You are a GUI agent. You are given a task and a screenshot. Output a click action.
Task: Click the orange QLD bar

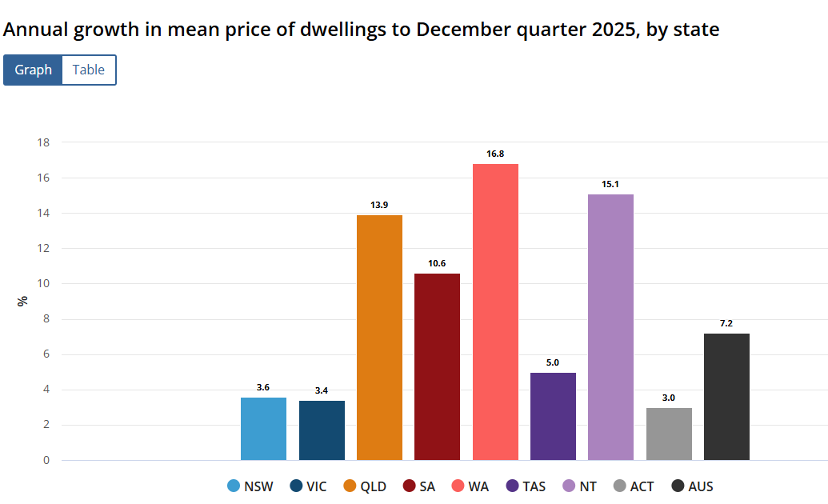point(379,338)
